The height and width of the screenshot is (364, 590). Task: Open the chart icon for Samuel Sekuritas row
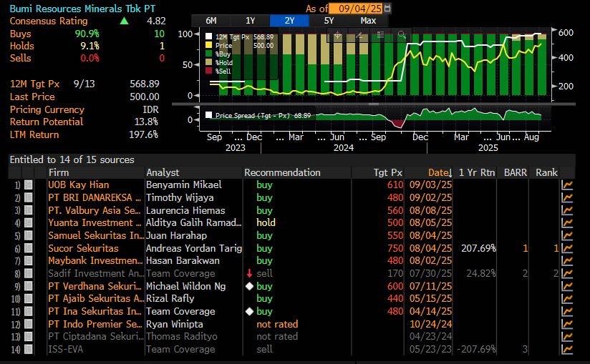[x=567, y=235]
